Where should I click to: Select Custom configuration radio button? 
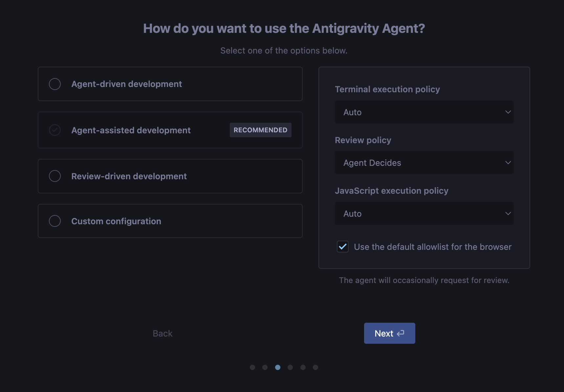[x=55, y=221]
